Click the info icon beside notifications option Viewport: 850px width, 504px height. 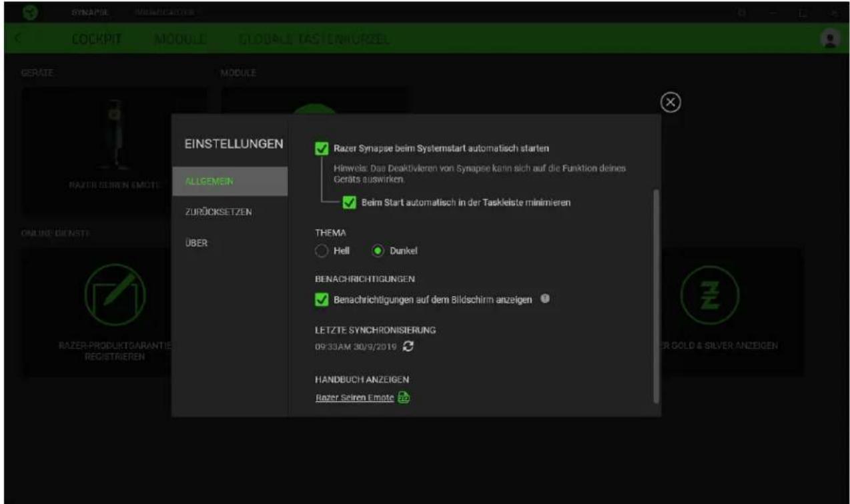tap(544, 299)
